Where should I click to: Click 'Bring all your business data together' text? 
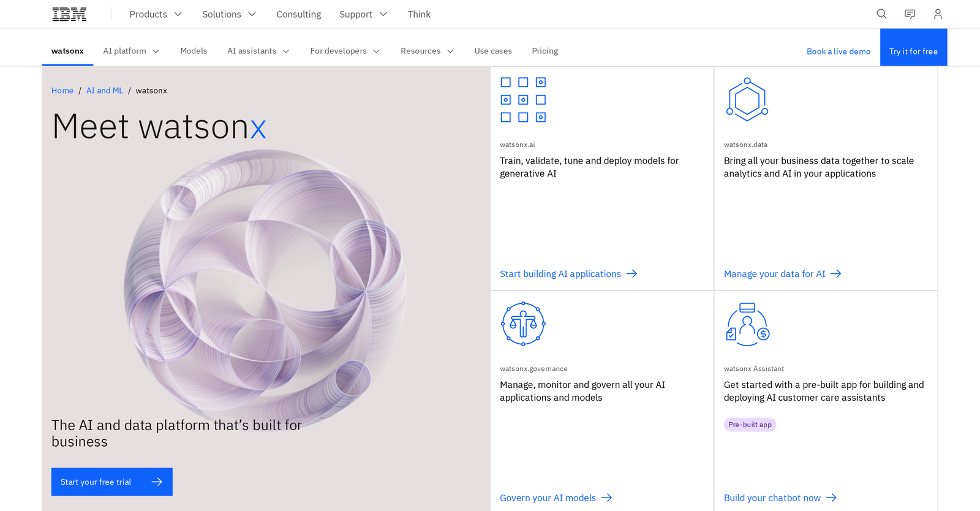pos(819,167)
